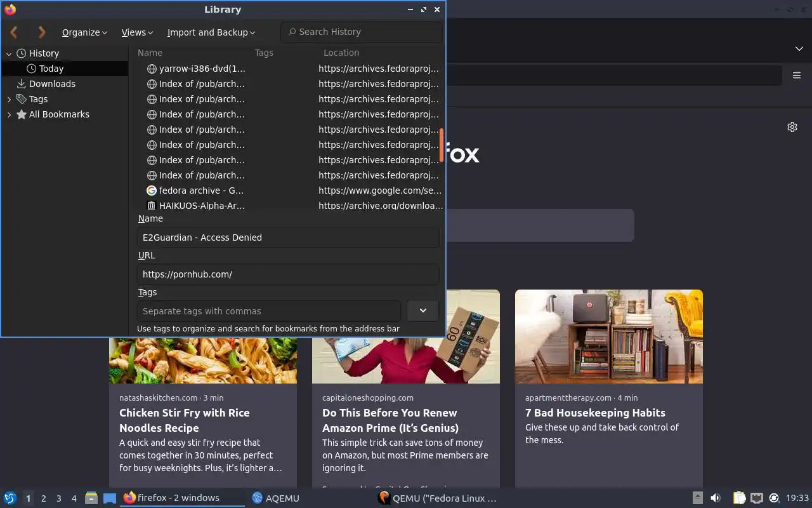
Task: Open Downloads in the Library sidebar
Action: [52, 84]
